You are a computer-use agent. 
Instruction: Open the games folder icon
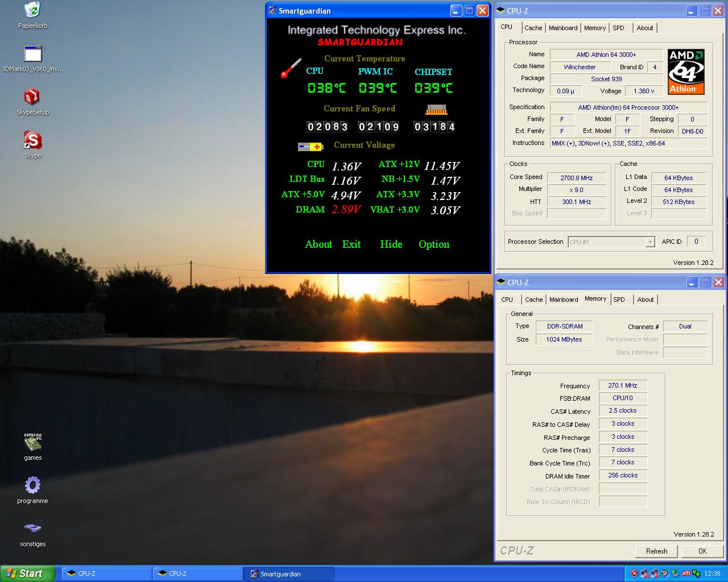pos(32,442)
